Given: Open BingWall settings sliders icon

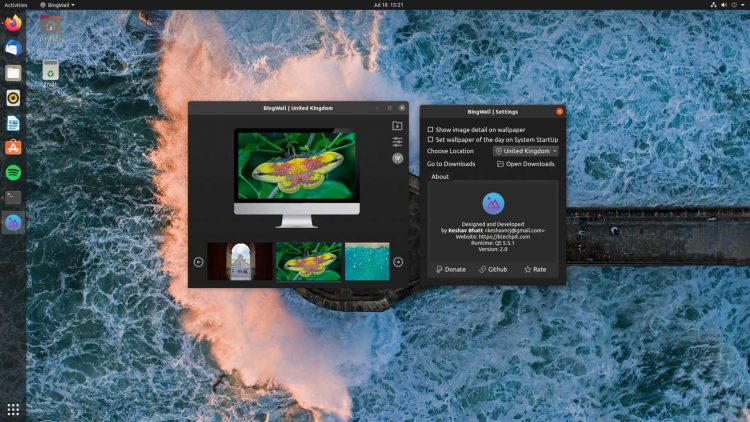Looking at the screenshot, I should (397, 142).
